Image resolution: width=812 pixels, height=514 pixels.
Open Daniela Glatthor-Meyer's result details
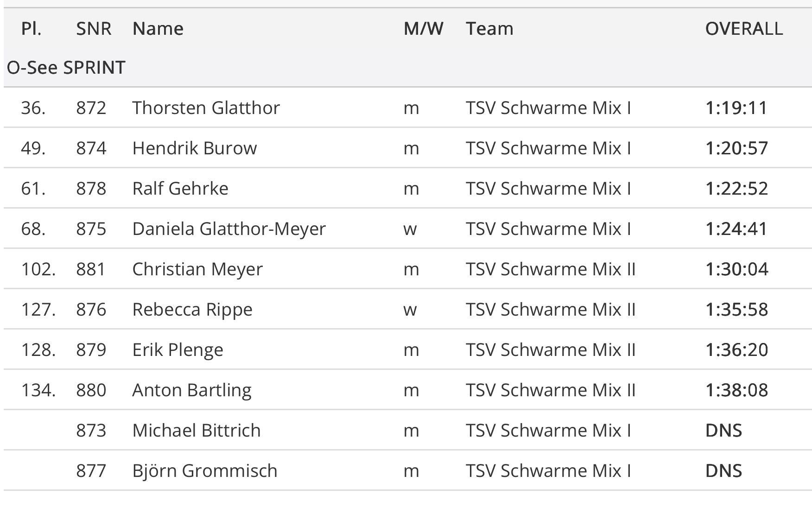(x=229, y=229)
